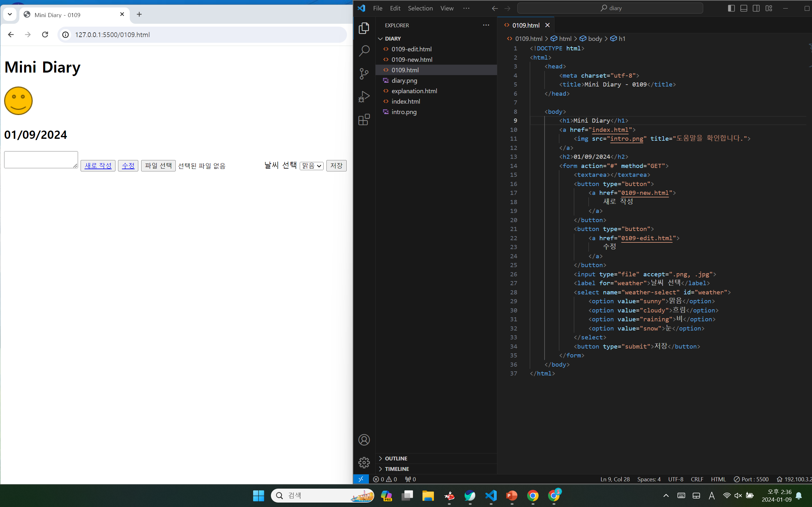This screenshot has width=812, height=507.
Task: Click the smiley face image link
Action: 18,100
